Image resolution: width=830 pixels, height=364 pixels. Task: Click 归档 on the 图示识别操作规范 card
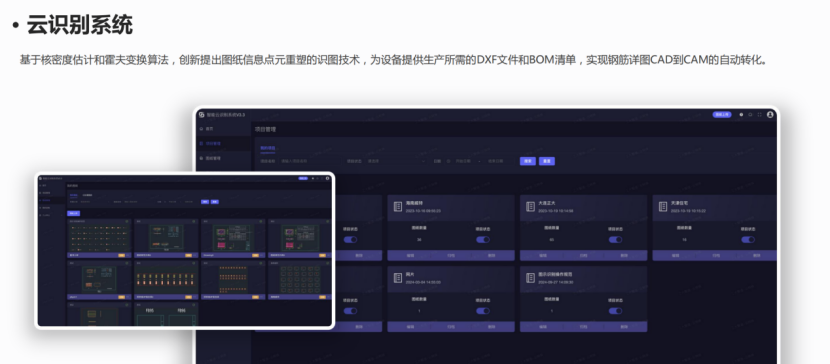[583, 327]
